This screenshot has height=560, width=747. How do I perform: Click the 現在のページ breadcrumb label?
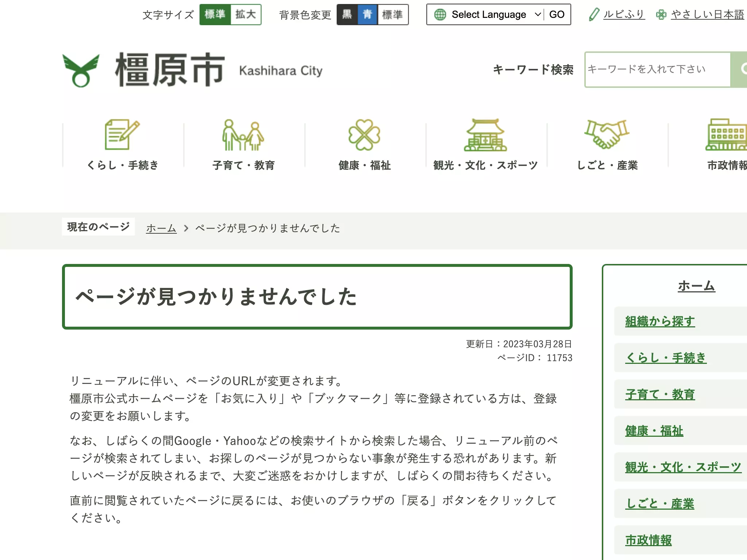(98, 227)
